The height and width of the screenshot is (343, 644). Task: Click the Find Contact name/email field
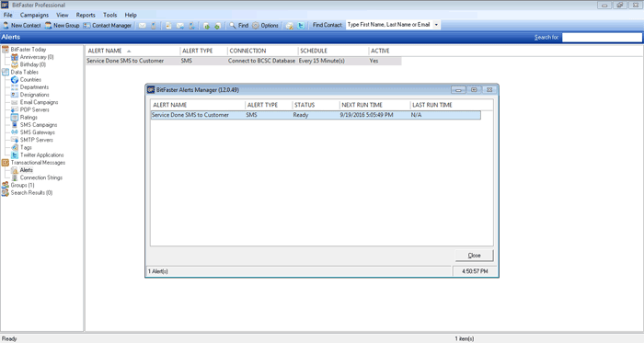(x=389, y=25)
